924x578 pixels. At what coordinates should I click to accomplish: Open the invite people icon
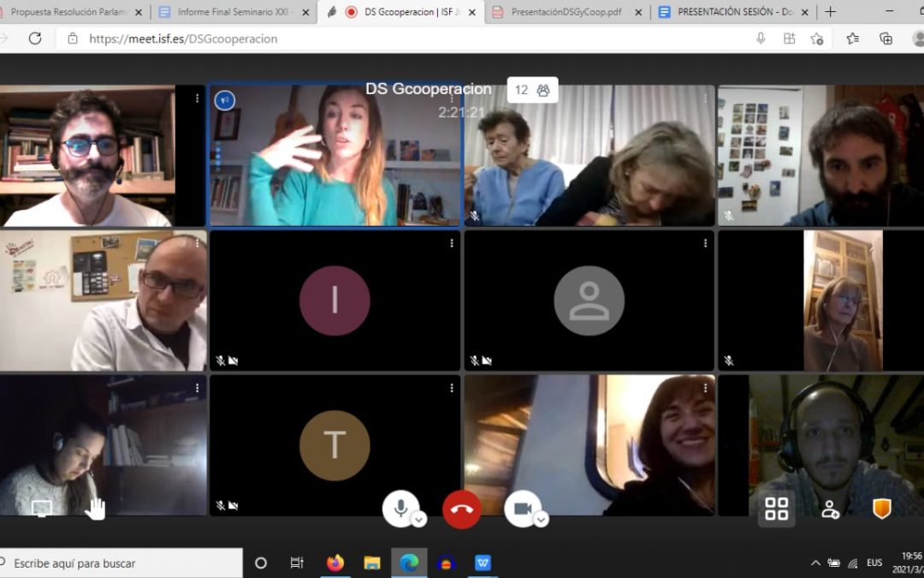click(x=830, y=509)
